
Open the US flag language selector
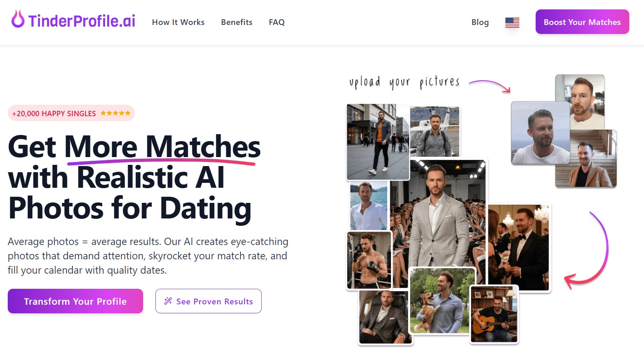coord(512,22)
